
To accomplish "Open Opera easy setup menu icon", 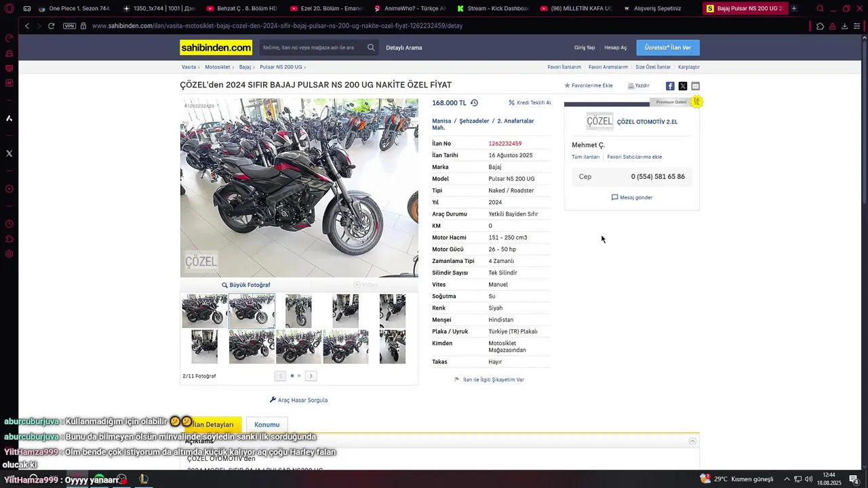I will pos(857,26).
